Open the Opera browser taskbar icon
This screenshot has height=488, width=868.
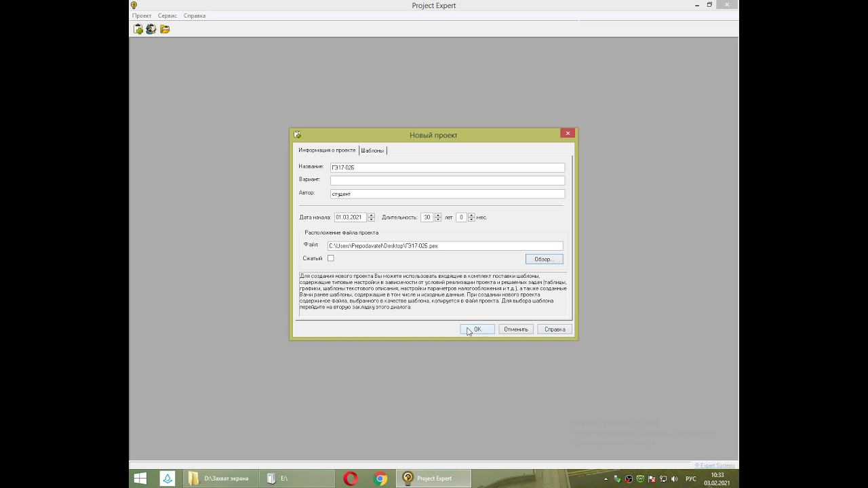pyautogui.click(x=351, y=479)
